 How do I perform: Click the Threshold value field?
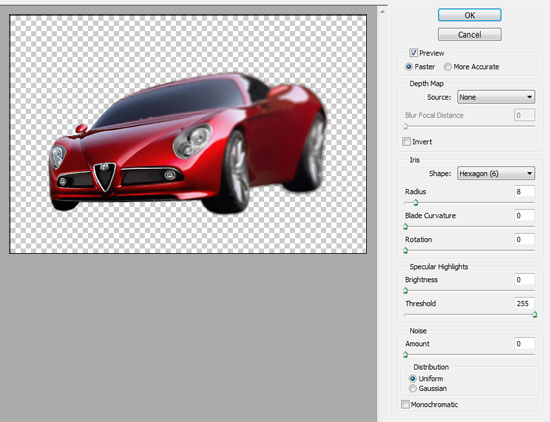(x=524, y=303)
